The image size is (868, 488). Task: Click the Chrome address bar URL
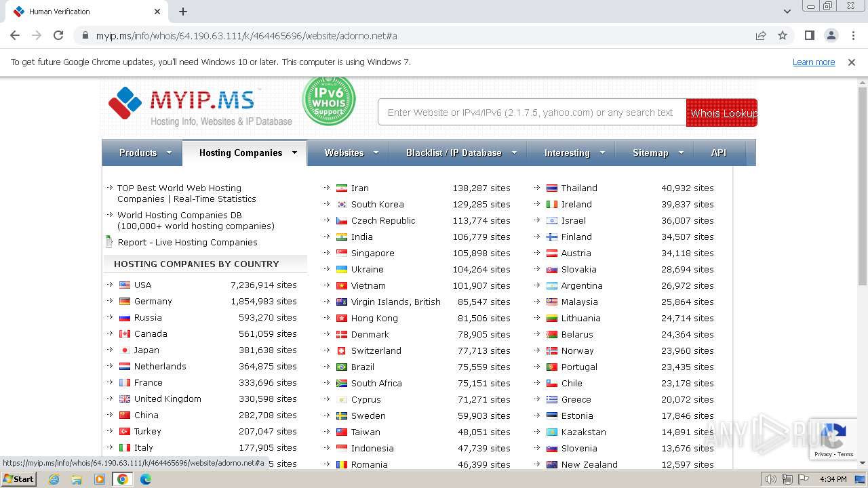click(x=247, y=36)
